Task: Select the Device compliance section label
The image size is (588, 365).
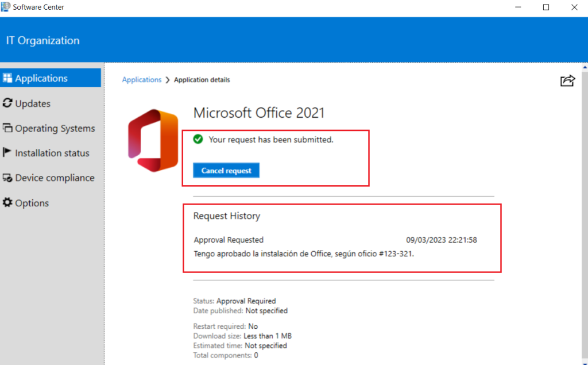Action: point(55,178)
